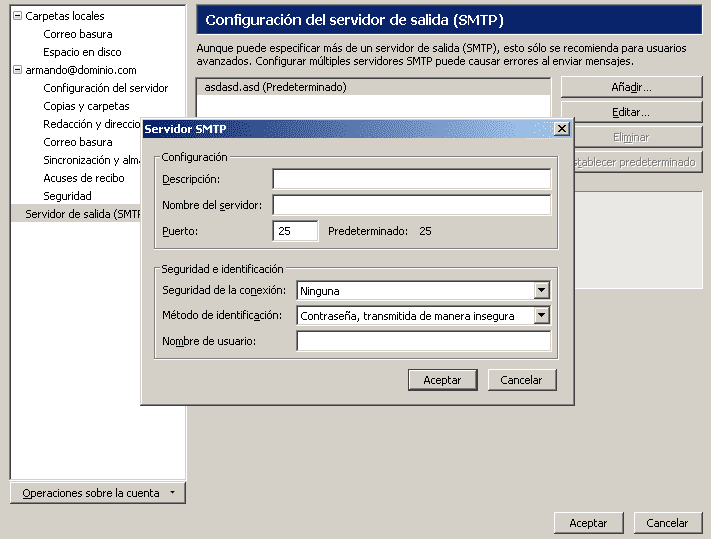The height and width of the screenshot is (539, 711).
Task: Click the Añadir button
Action: point(631,88)
